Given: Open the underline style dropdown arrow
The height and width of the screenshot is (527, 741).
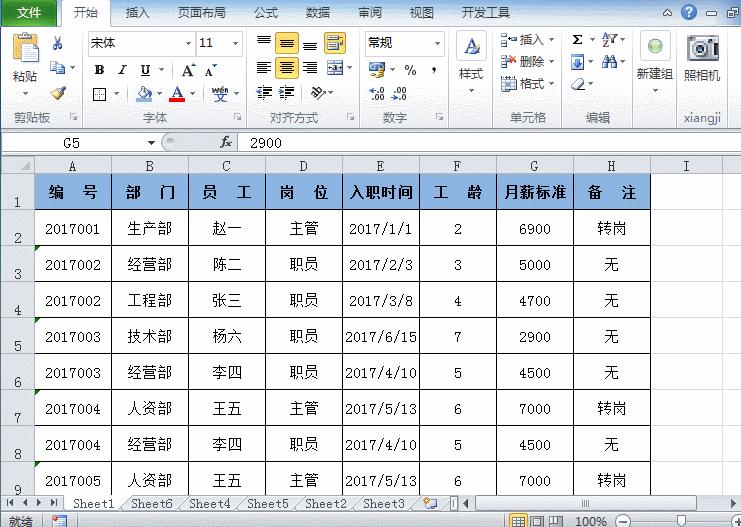Looking at the screenshot, I should [161, 70].
